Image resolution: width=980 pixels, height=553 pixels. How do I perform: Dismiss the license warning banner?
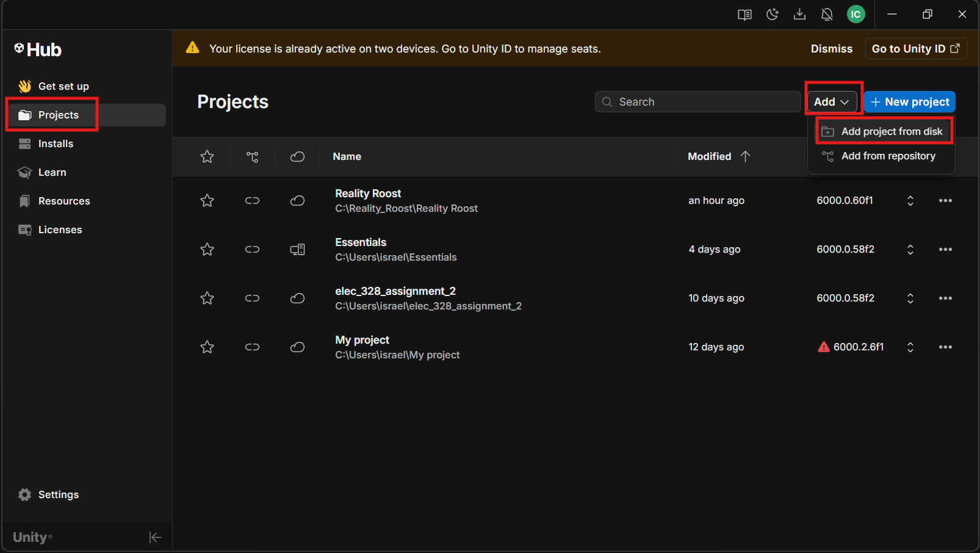(x=831, y=49)
